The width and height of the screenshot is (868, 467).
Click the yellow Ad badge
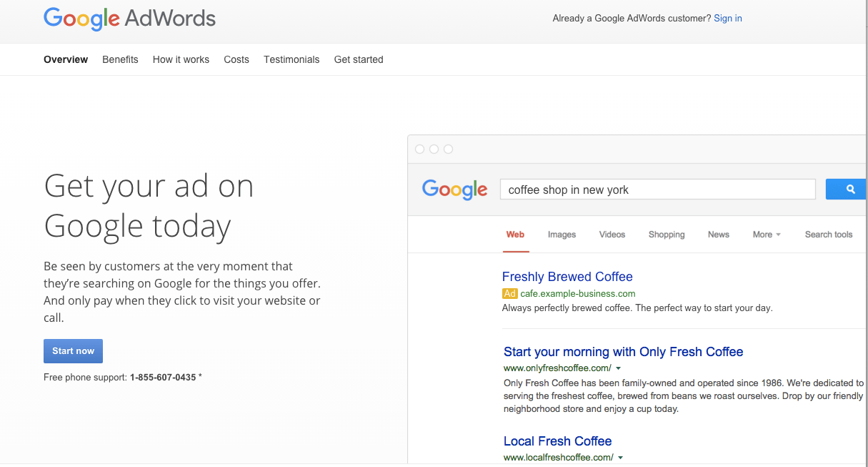coord(510,293)
